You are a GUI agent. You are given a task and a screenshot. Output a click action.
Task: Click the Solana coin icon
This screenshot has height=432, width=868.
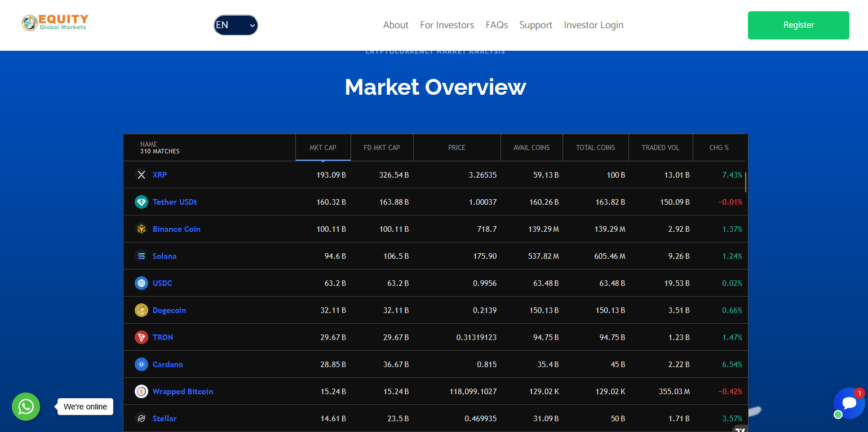tap(141, 256)
